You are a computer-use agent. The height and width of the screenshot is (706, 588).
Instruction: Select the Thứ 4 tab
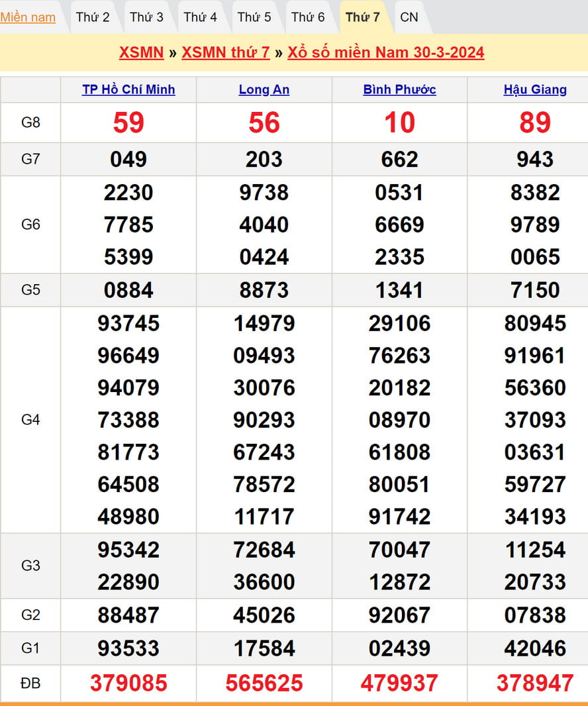click(x=200, y=17)
